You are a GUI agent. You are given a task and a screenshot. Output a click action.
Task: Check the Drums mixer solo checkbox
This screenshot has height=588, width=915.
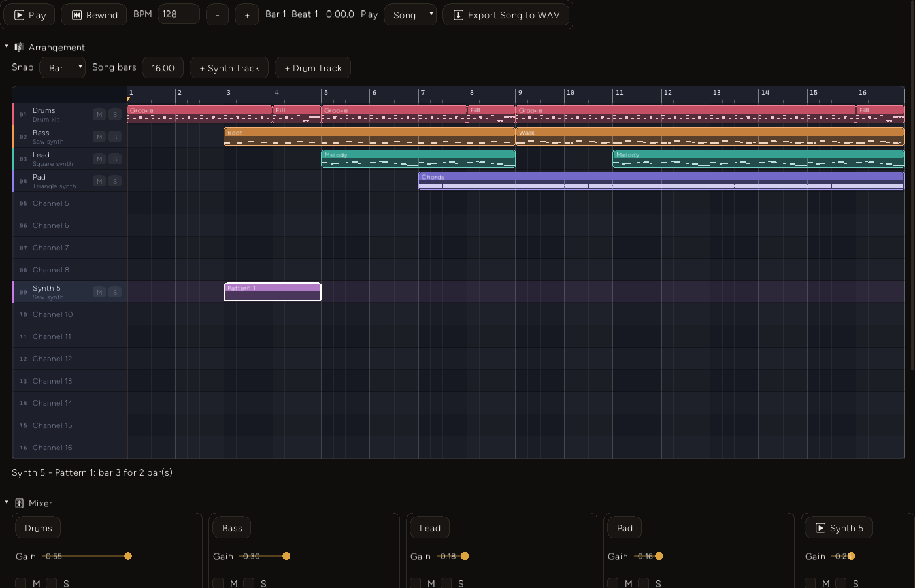[x=52, y=583]
